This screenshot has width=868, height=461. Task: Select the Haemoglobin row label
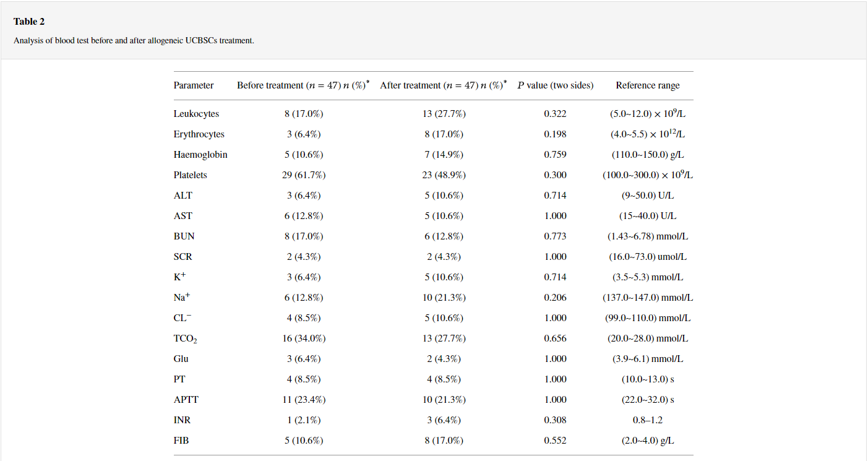(200, 155)
